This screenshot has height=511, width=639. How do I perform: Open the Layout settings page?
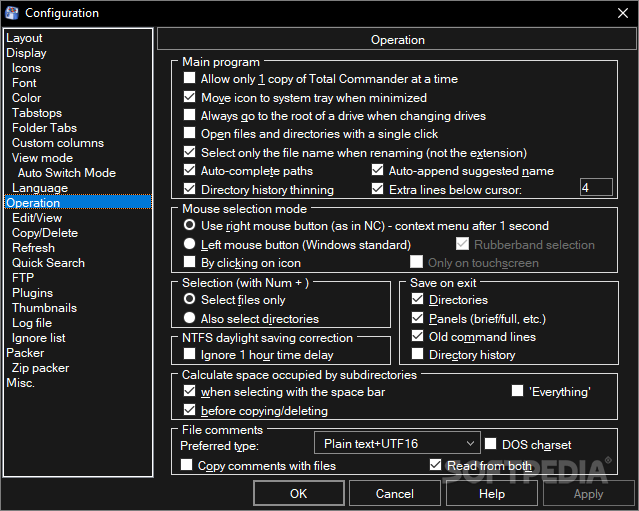pos(24,38)
